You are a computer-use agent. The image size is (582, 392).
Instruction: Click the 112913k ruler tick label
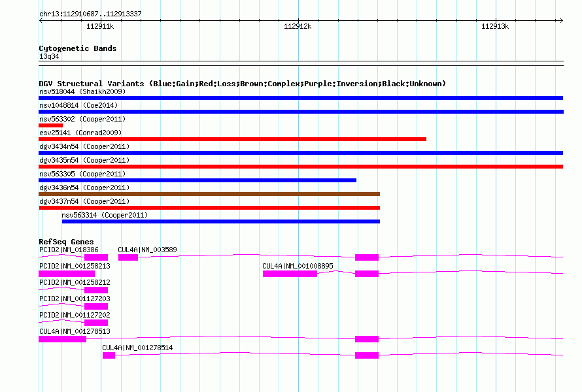pos(495,26)
